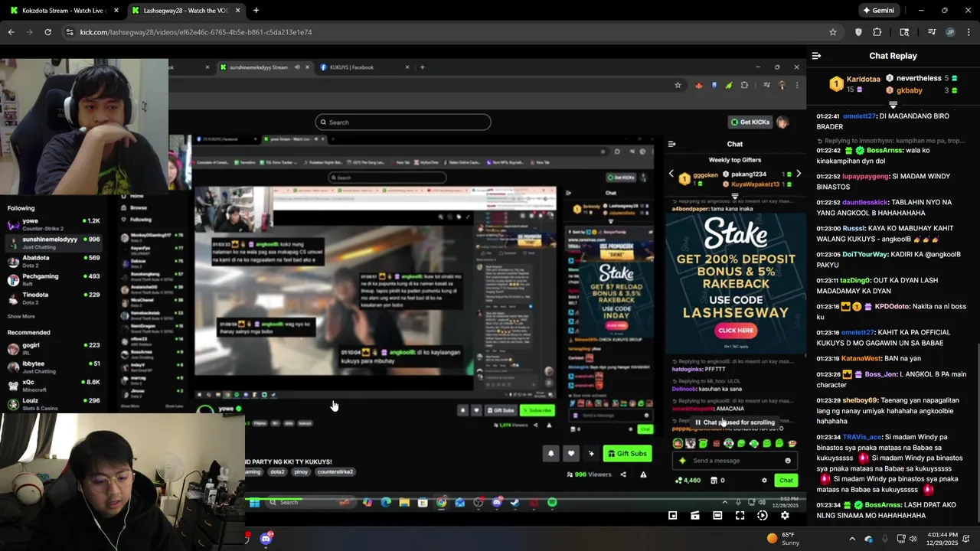Select BossArnss at the 01:23:34 message
980x551 pixels.
pos(884,505)
